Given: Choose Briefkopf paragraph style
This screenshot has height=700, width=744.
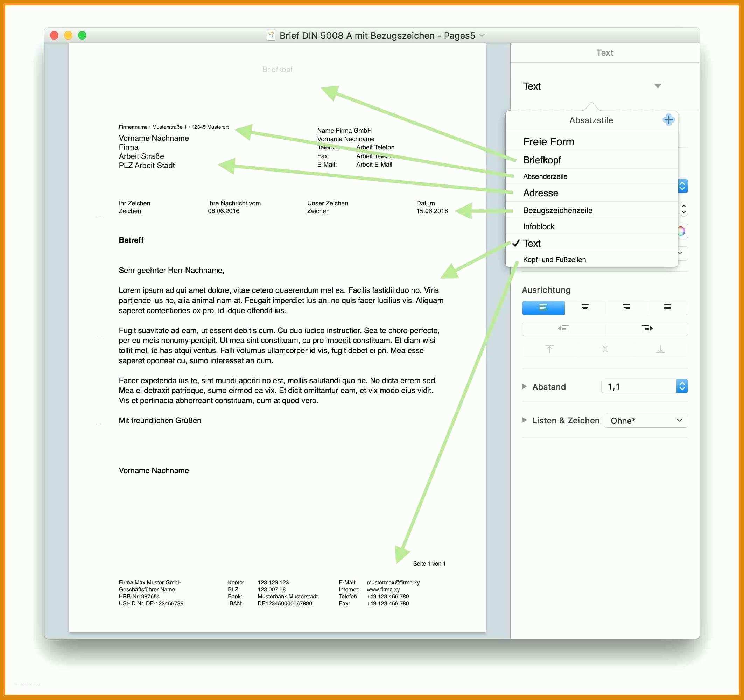Looking at the screenshot, I should (x=591, y=160).
